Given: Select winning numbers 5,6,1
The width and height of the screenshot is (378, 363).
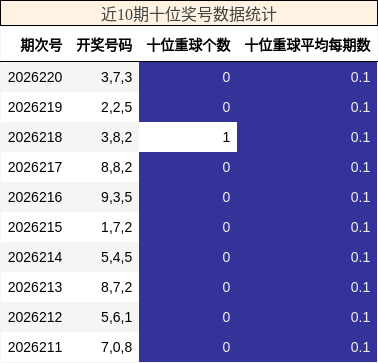Looking at the screenshot, I should tap(117, 317).
